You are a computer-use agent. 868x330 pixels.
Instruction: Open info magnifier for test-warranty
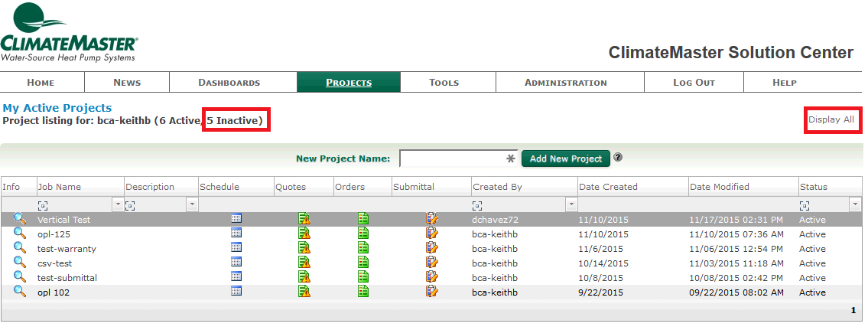[19, 247]
